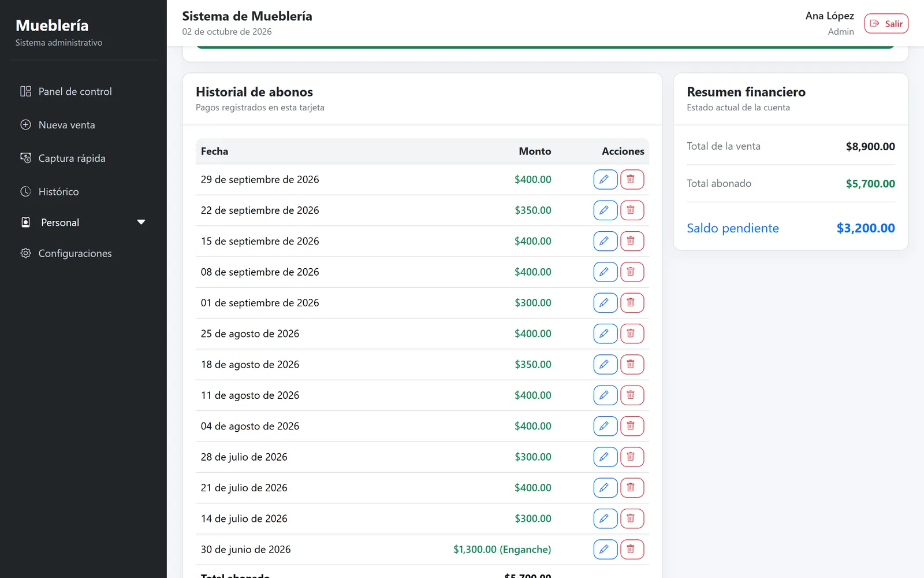Click the Mueblería brand title

tap(52, 25)
